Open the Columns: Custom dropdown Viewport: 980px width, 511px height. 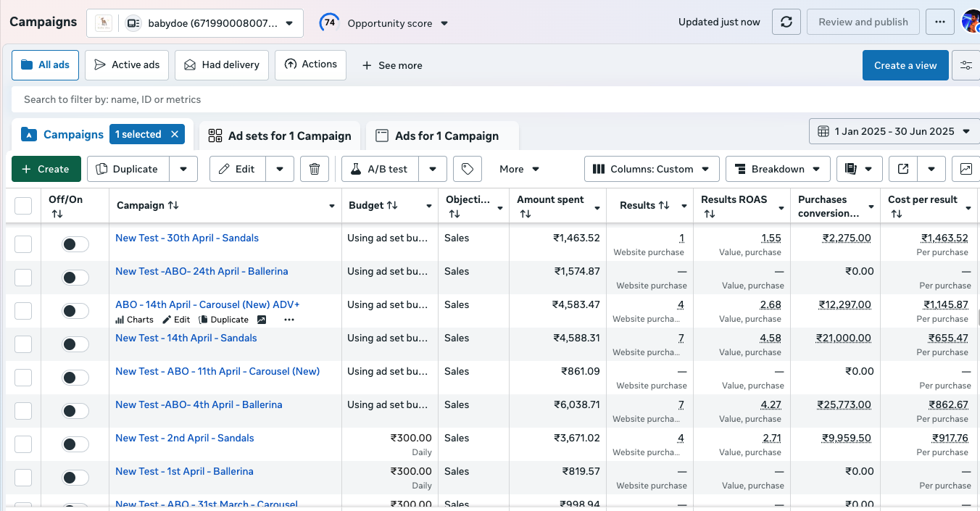[652, 169]
